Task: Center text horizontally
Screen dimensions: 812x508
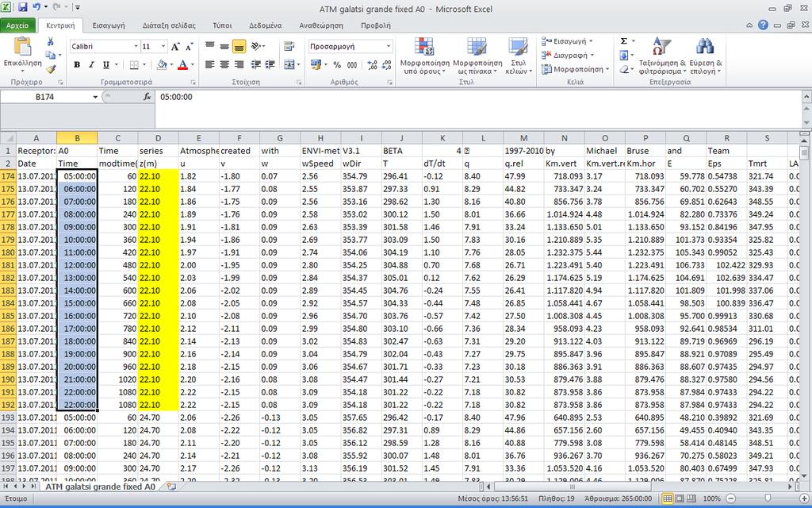Action: point(224,65)
